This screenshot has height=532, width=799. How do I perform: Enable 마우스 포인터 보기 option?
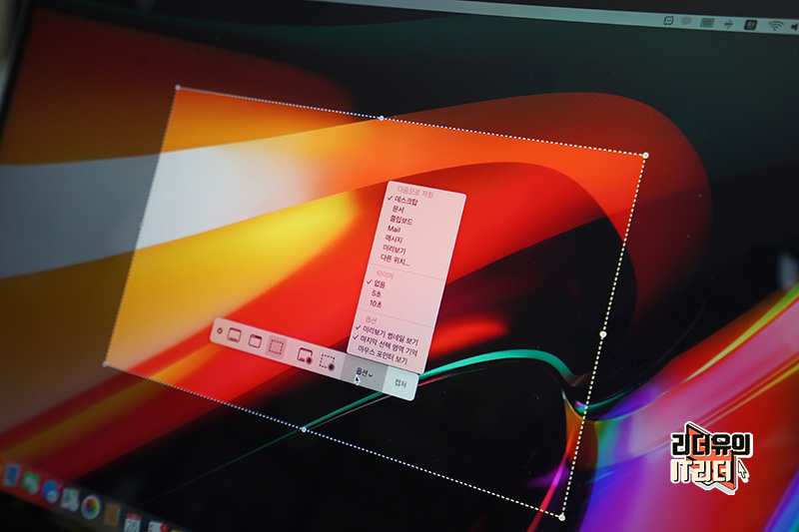point(383,355)
